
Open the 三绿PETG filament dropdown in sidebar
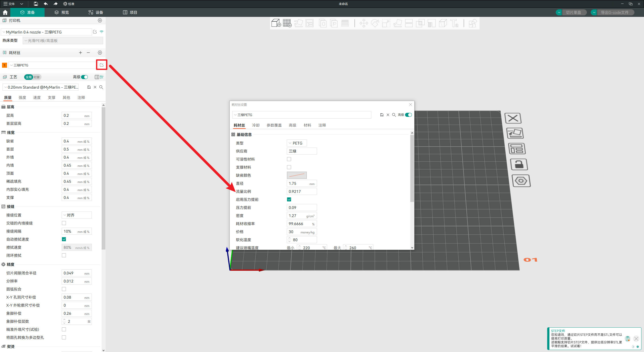point(52,65)
